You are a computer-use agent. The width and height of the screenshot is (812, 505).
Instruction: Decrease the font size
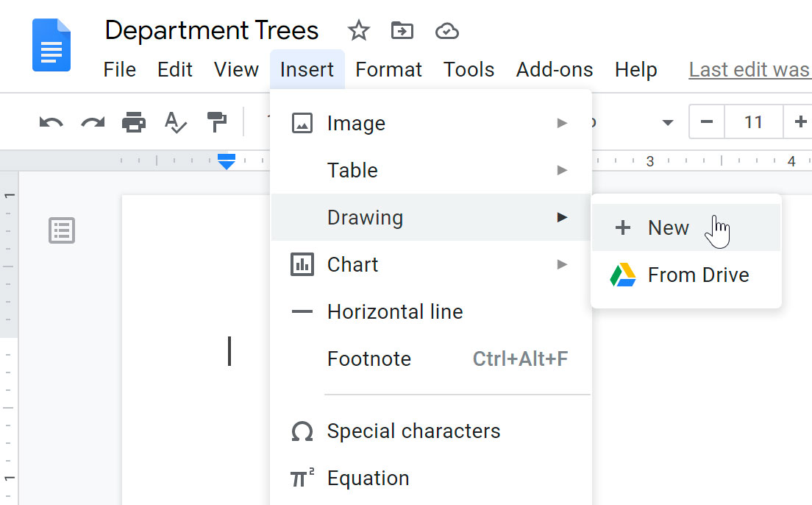click(x=707, y=121)
